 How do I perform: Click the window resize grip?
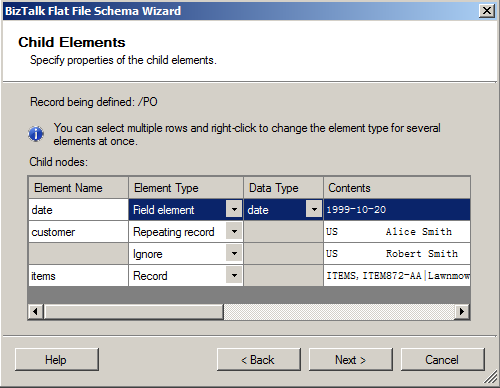coord(491,378)
